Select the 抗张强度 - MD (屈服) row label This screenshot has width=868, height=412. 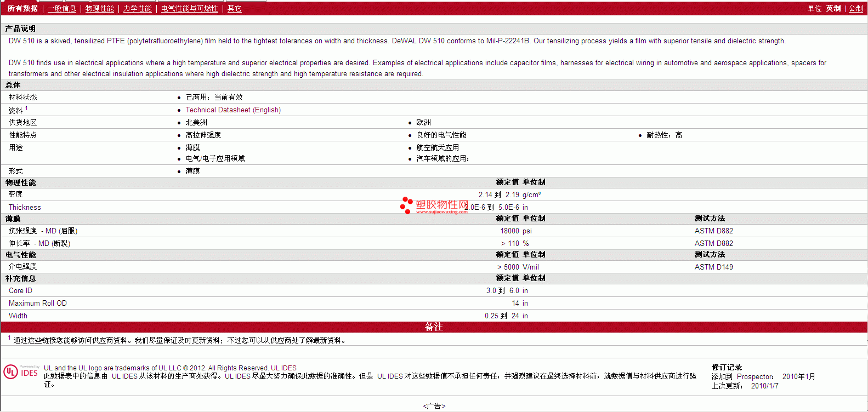pyautogui.click(x=43, y=231)
